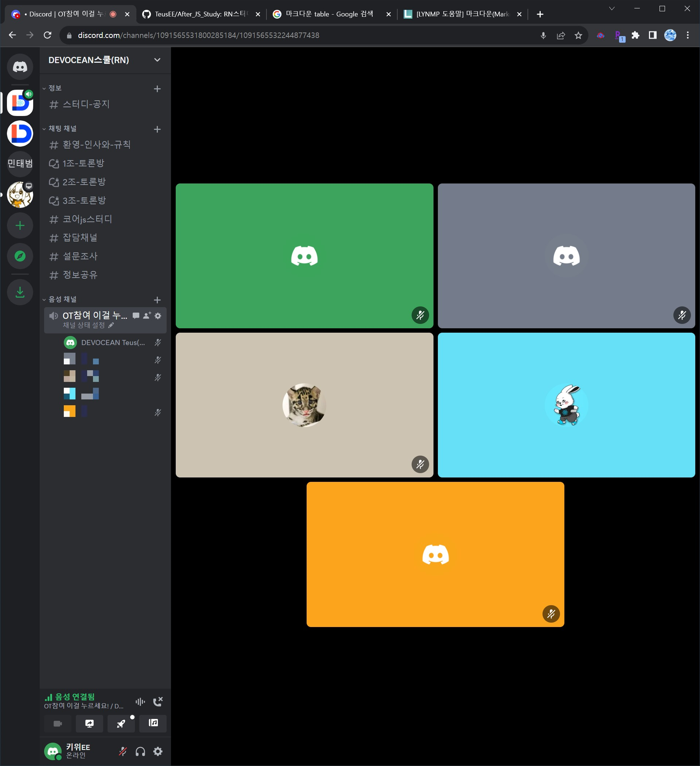Open Chrome tab search chevron
The width and height of the screenshot is (700, 766).
611,9
